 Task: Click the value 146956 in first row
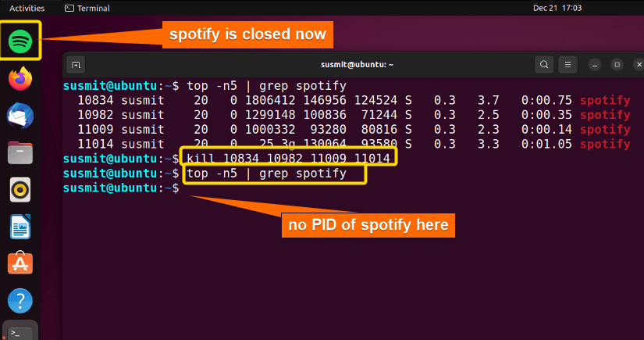click(325, 100)
